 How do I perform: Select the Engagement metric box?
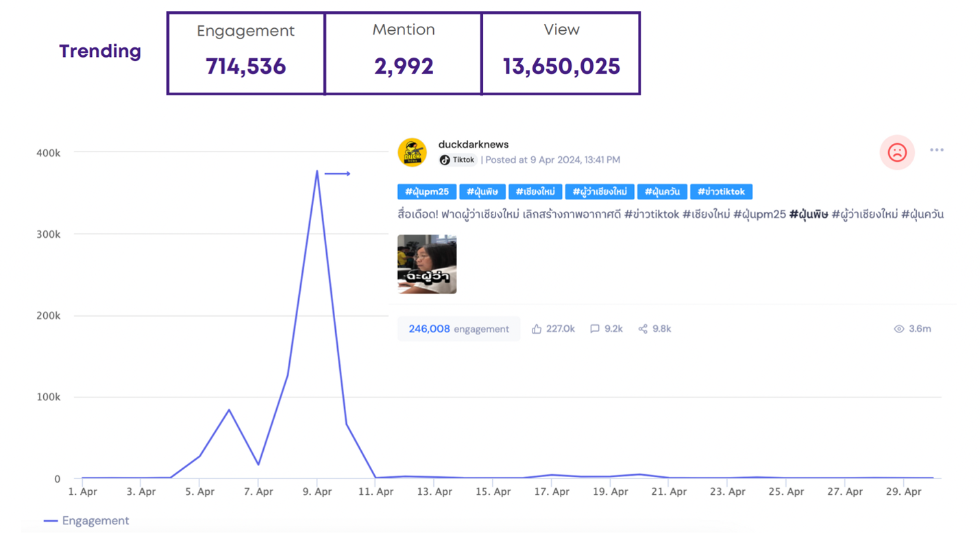coord(246,53)
